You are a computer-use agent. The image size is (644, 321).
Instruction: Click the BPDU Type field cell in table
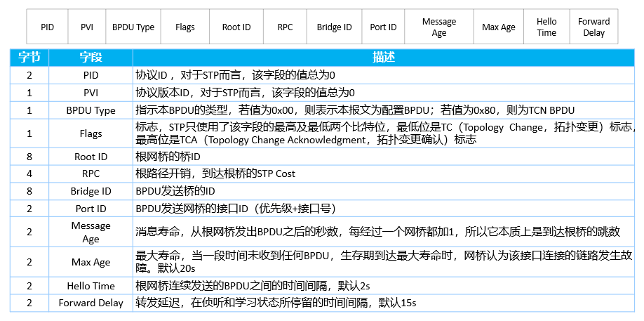pyautogui.click(x=90, y=110)
